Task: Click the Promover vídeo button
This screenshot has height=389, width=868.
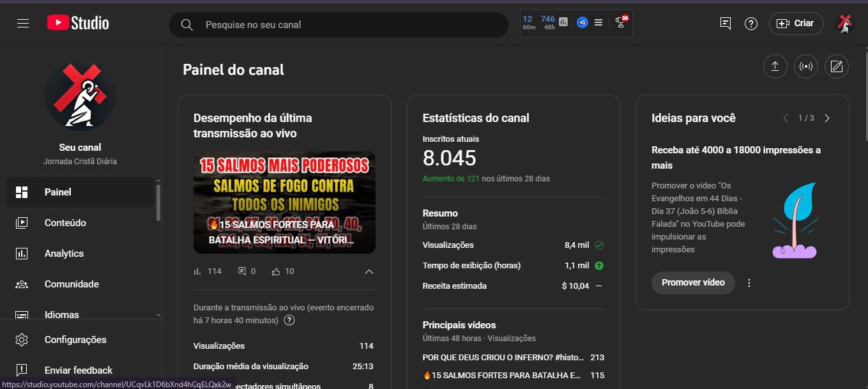Action: click(x=693, y=283)
